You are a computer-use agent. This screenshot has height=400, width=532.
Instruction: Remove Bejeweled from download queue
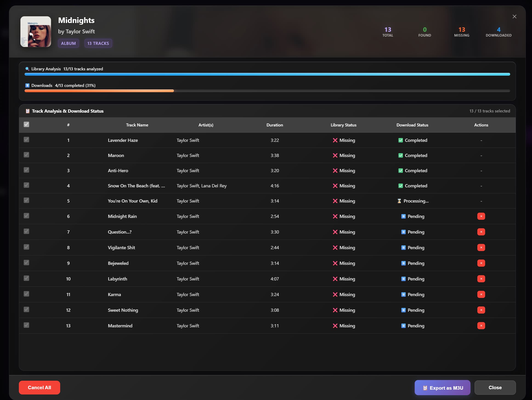pyautogui.click(x=481, y=263)
